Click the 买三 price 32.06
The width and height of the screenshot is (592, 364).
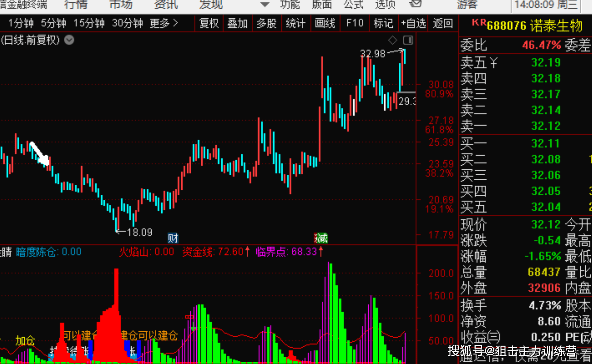(x=546, y=175)
